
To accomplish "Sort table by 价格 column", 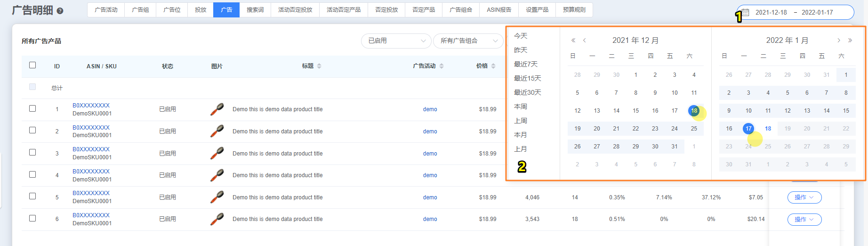I will tap(493, 66).
